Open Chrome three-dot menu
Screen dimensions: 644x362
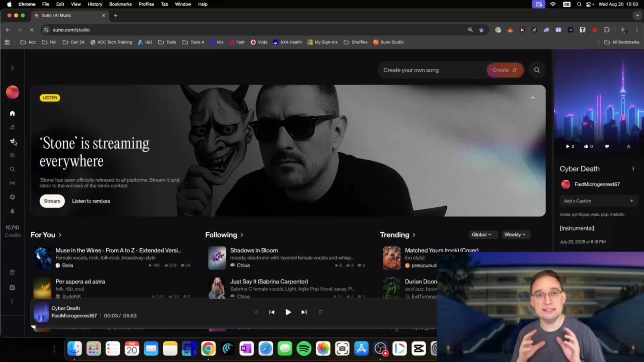[x=637, y=30]
